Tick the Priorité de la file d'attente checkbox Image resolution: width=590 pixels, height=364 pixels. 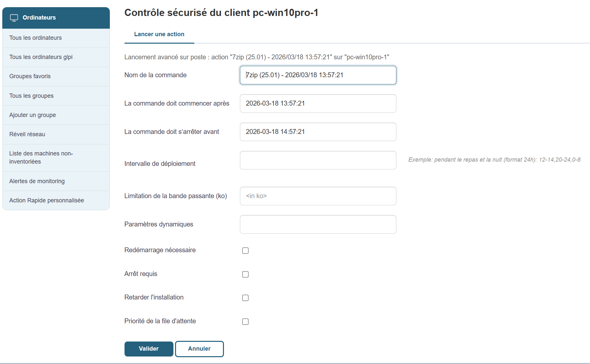[245, 322]
